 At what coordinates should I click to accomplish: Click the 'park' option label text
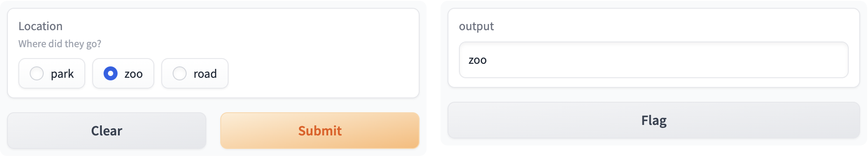(x=62, y=74)
